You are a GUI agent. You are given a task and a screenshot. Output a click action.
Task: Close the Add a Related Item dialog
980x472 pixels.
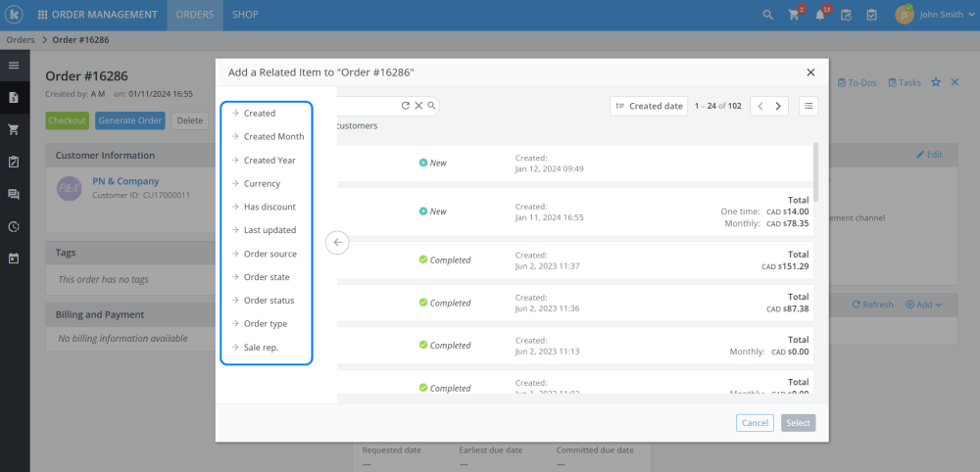click(810, 72)
